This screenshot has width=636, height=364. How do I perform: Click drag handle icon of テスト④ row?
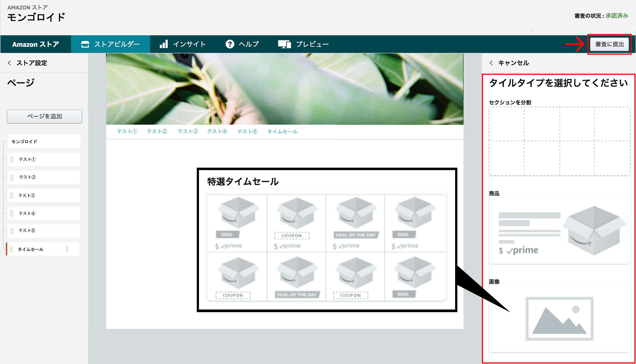pyautogui.click(x=11, y=214)
